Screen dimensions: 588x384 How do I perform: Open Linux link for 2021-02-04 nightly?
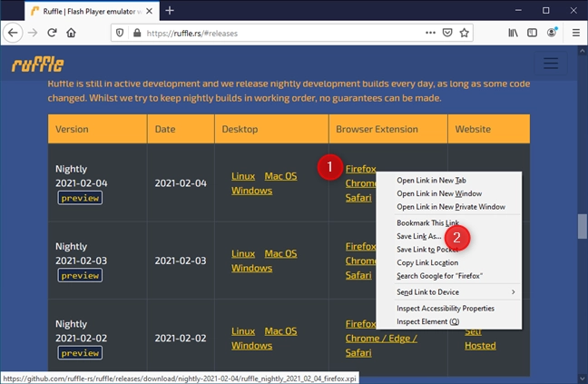[243, 176]
